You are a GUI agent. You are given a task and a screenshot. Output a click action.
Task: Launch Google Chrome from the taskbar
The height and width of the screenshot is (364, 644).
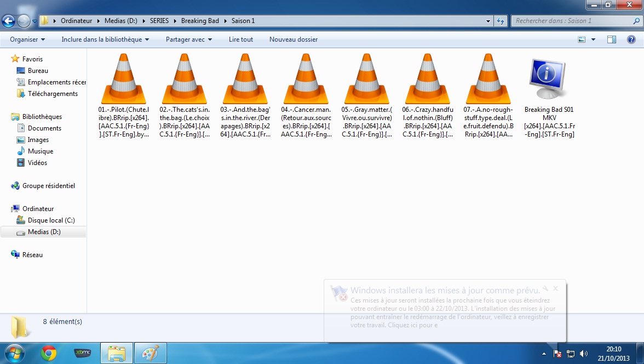(48, 353)
